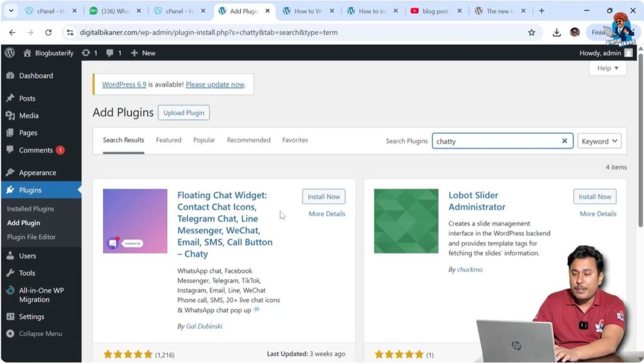Switch to the Recommended tab
Screen dimensions: 644x363
(x=248, y=140)
